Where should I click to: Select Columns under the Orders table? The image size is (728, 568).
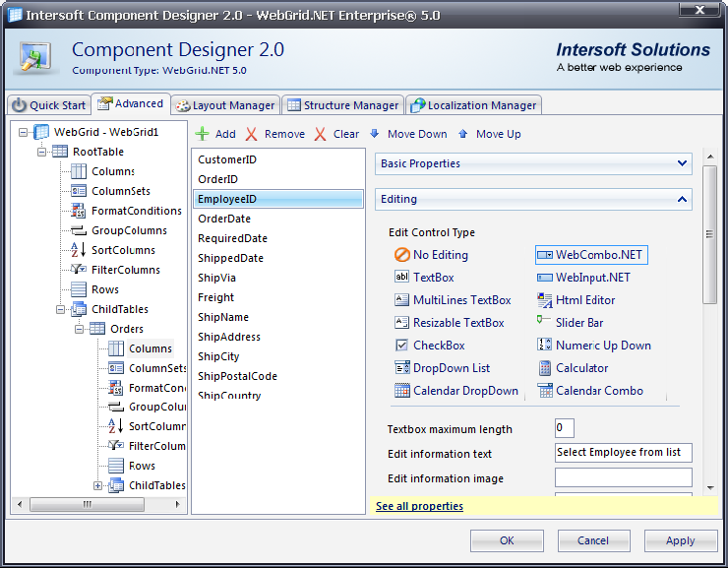(x=150, y=348)
